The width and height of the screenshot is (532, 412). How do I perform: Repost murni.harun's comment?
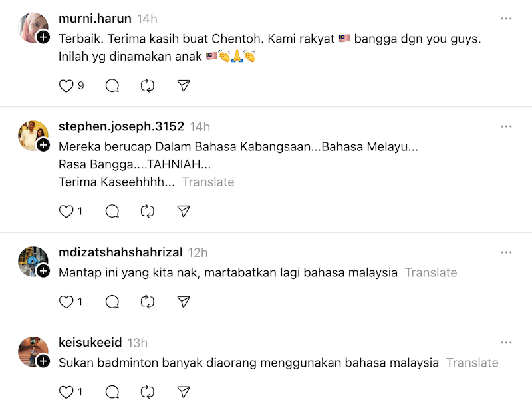[148, 85]
